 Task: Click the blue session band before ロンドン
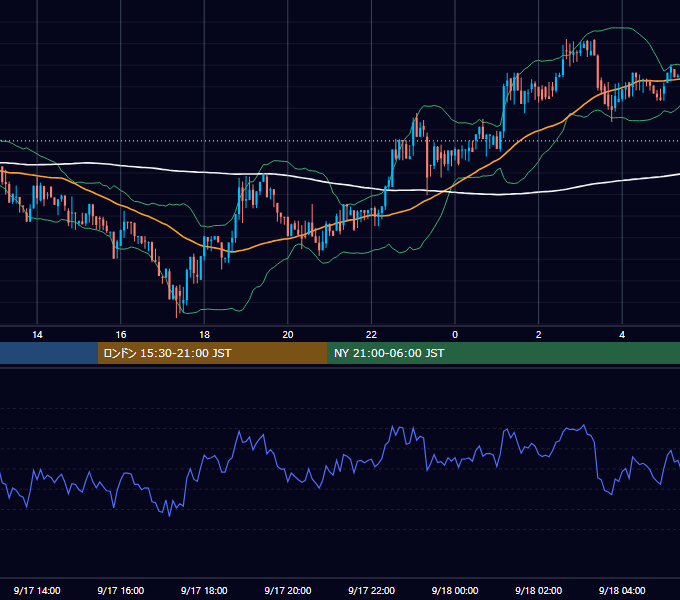click(x=49, y=353)
